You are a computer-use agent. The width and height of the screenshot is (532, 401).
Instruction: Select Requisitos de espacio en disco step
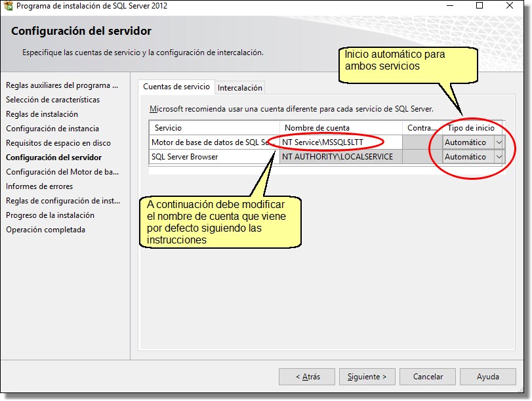[58, 143]
